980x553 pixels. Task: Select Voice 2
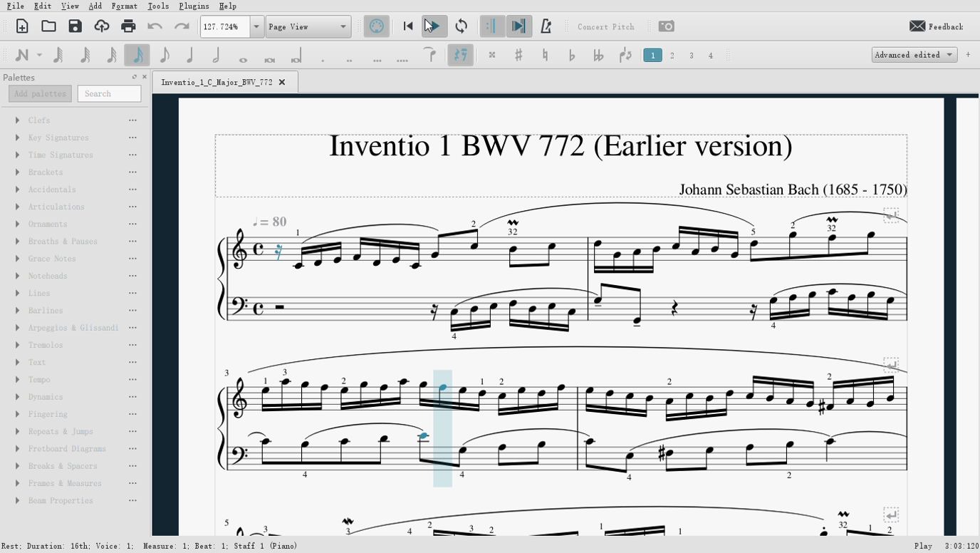click(672, 55)
